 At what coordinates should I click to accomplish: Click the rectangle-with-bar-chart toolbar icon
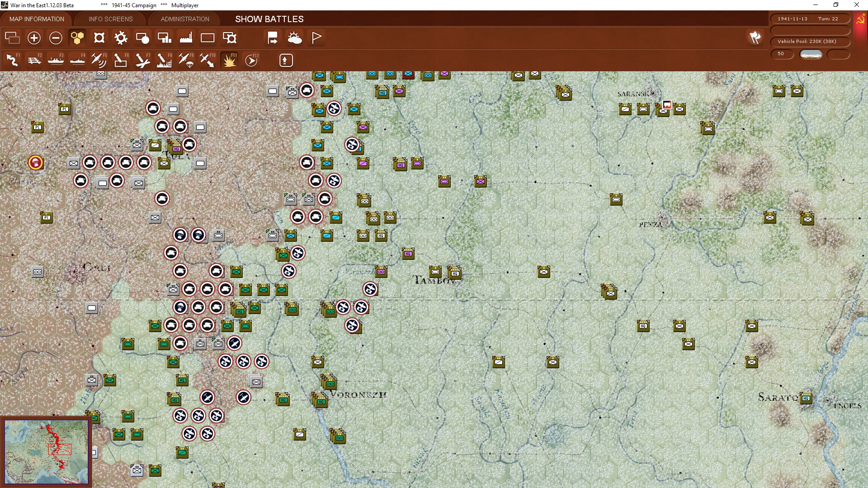pyautogui.click(x=164, y=38)
